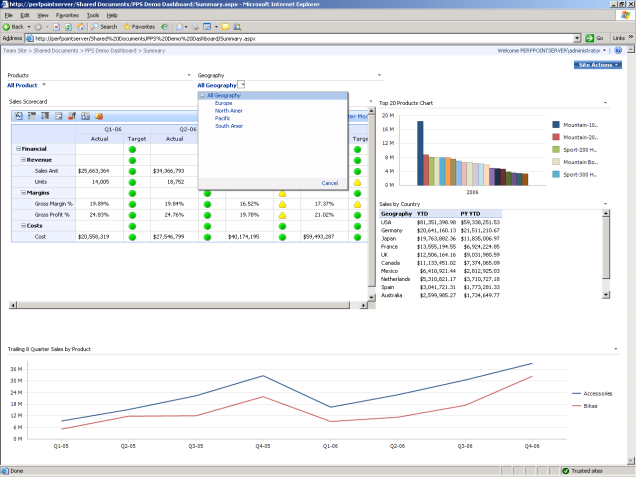Open the Help menu
Screen dimensions: 636x477
coord(112,15)
